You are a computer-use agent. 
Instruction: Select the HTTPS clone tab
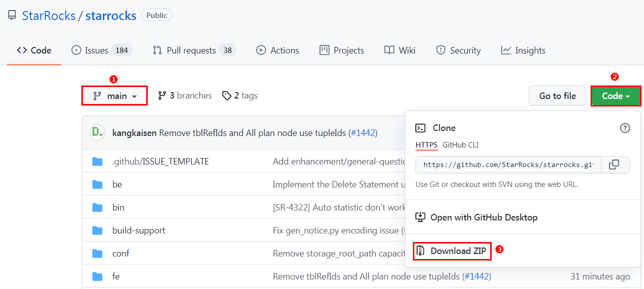point(426,145)
